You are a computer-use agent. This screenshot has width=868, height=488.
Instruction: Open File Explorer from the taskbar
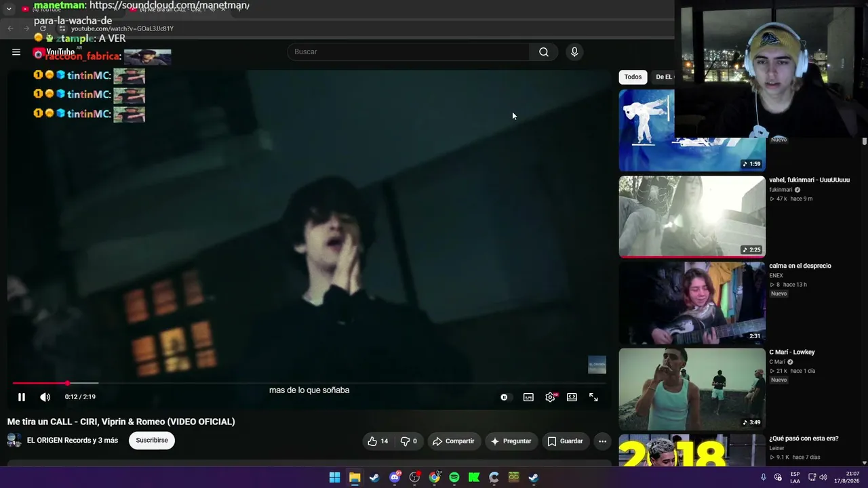(x=355, y=478)
